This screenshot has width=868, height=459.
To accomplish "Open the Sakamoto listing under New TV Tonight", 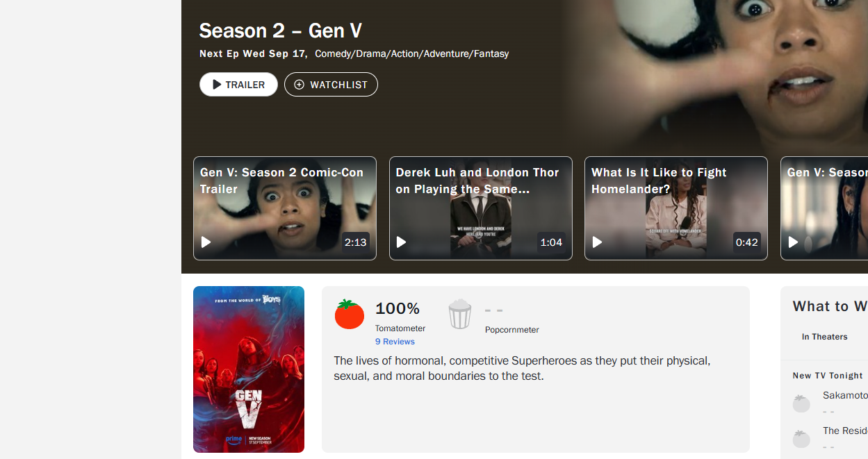I will tap(845, 395).
